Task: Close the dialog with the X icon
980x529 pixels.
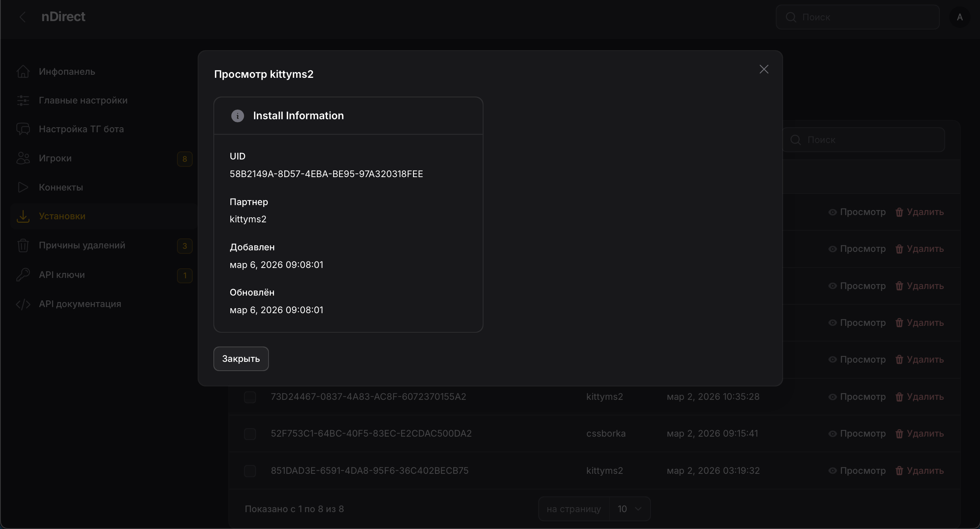Action: click(764, 69)
